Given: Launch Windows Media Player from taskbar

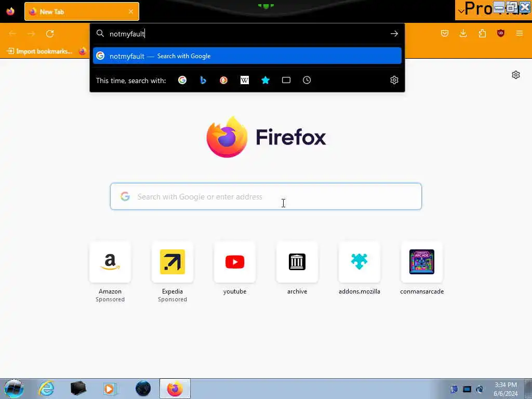Looking at the screenshot, I should [110, 389].
